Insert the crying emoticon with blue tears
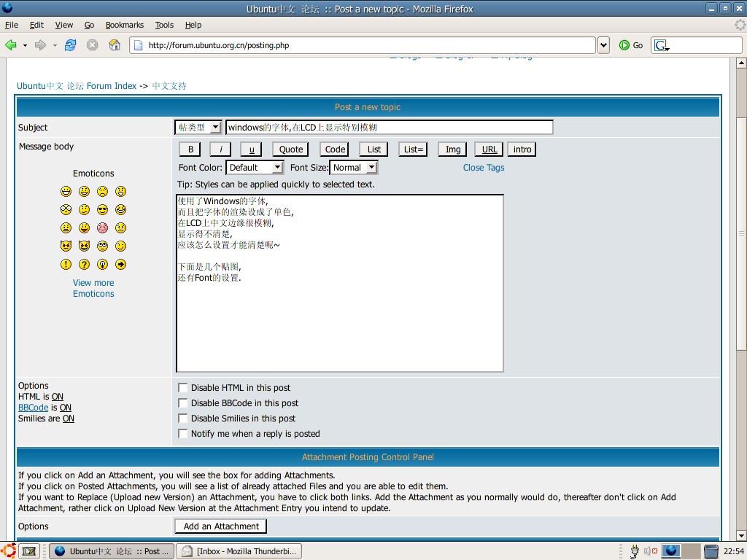This screenshot has width=747, height=560. [x=120, y=227]
